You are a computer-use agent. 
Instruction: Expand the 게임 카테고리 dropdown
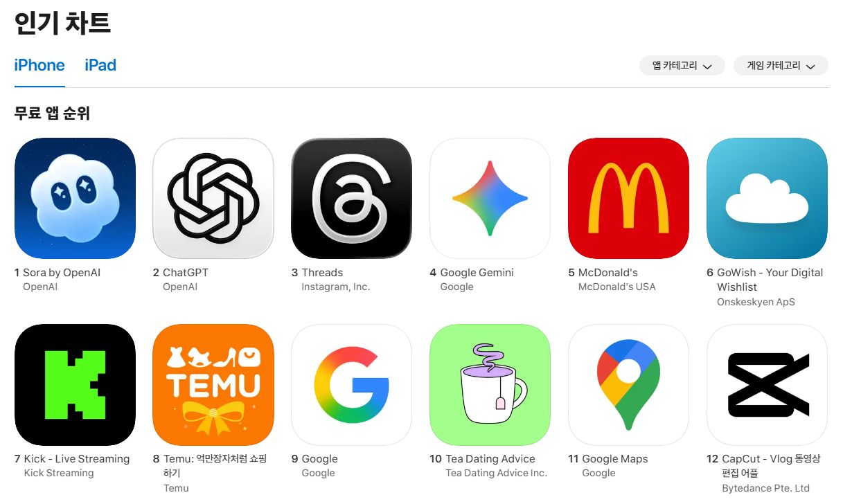pyautogui.click(x=781, y=66)
